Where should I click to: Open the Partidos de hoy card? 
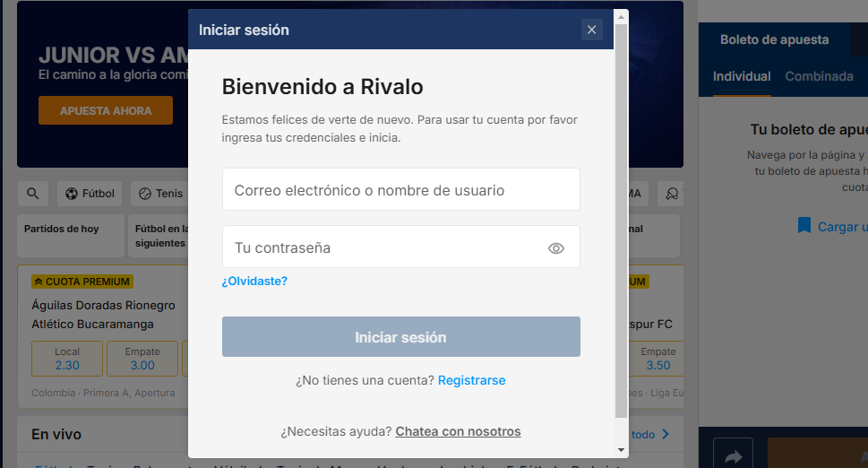pos(70,236)
